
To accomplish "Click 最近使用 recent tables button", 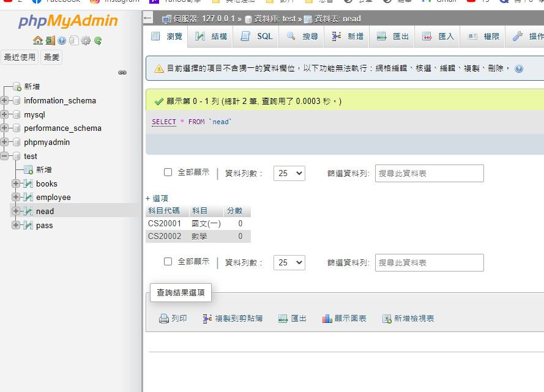I will (20, 57).
